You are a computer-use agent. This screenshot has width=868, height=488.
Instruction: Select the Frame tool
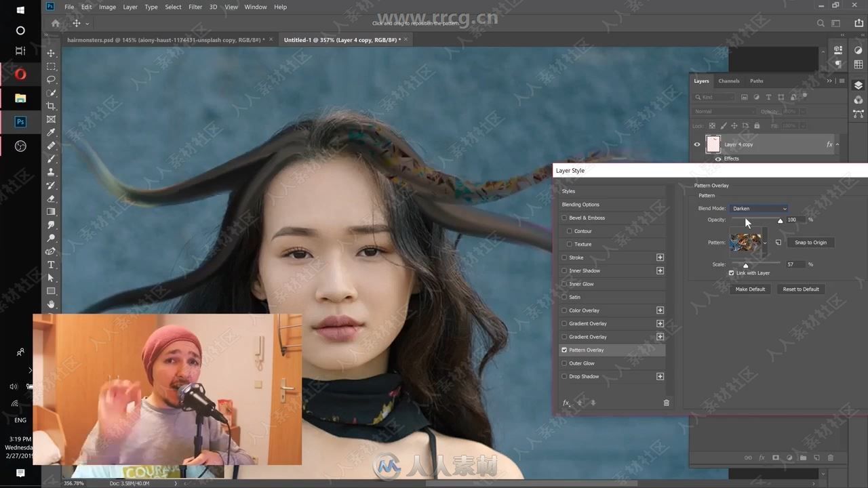click(x=51, y=119)
